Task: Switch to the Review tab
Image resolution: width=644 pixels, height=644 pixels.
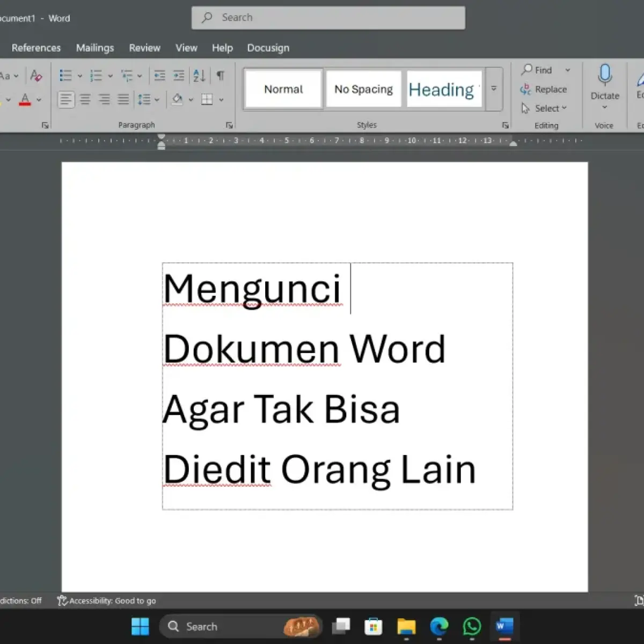Action: click(144, 48)
